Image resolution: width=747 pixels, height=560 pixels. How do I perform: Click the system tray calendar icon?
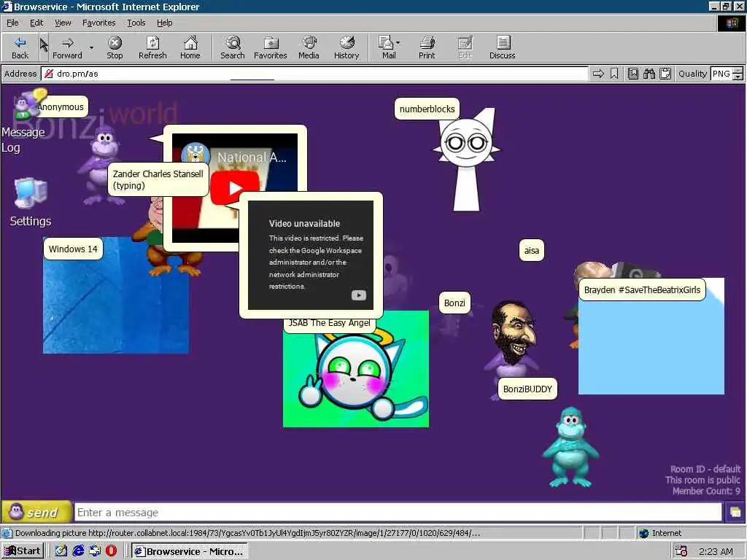(x=681, y=551)
